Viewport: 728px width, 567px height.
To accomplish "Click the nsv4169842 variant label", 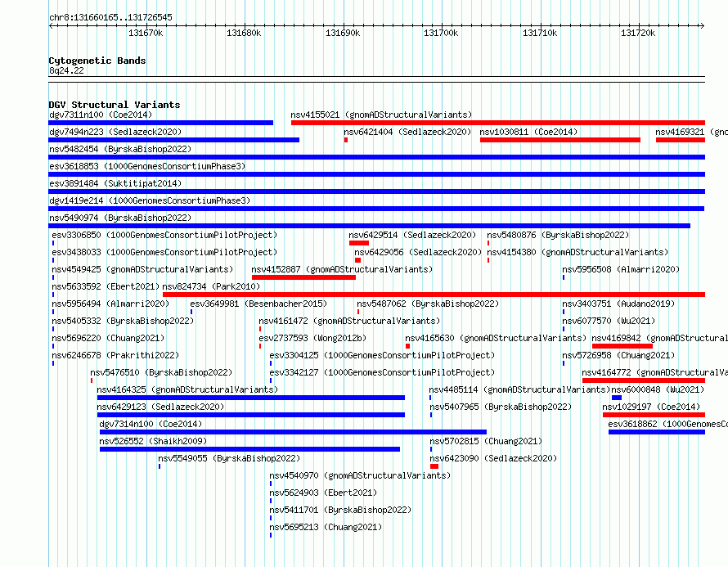I will 660,338.
